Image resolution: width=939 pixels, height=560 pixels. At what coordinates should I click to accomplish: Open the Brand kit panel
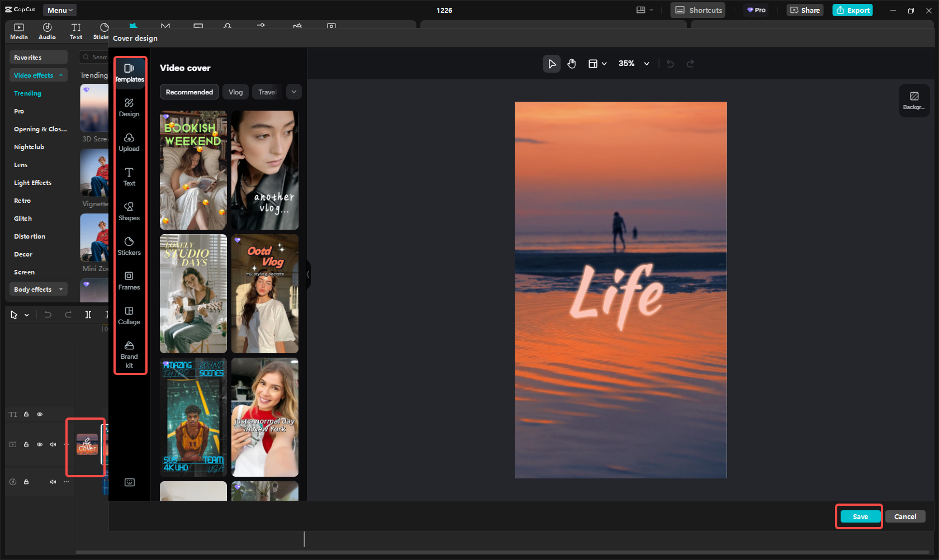pyautogui.click(x=130, y=353)
